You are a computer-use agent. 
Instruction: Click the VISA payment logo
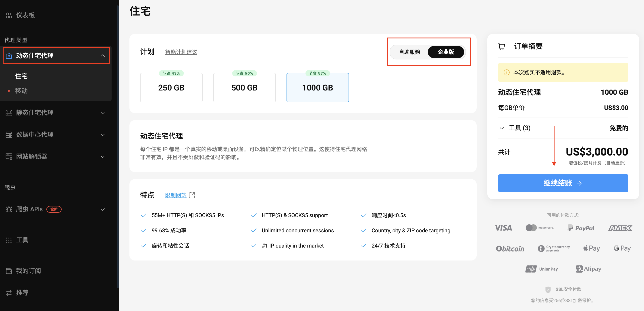pos(503,228)
